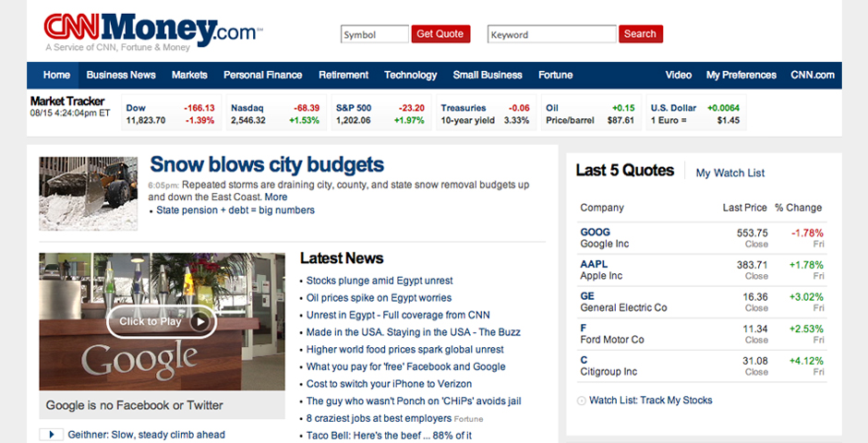Open Taco Bell: Here's the beef story
Image resolution: width=868 pixels, height=443 pixels.
(x=389, y=436)
